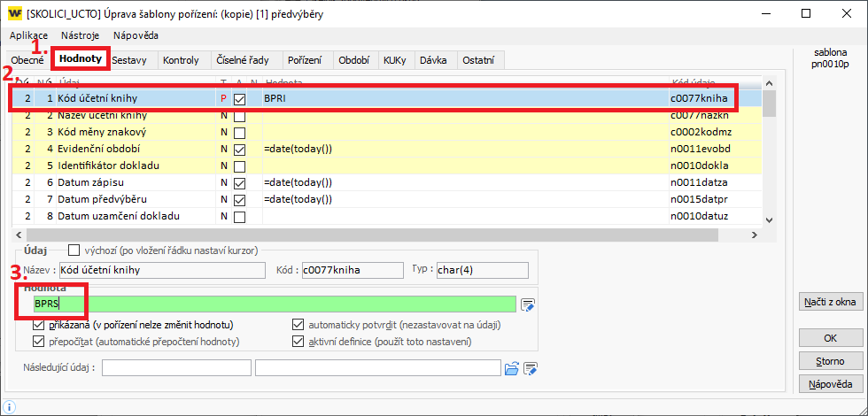This screenshot has height=416, width=868.
Task: Click the Nápověda button on the right
Action: (831, 384)
